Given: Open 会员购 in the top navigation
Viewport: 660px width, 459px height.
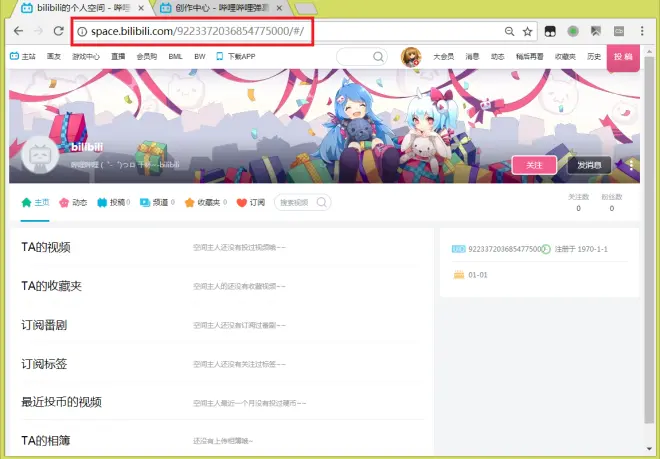Looking at the screenshot, I should click(147, 56).
